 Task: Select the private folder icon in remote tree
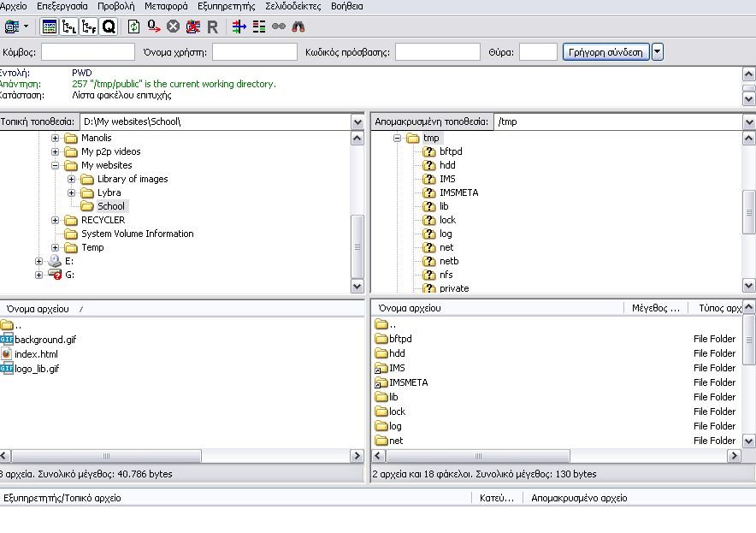(x=429, y=288)
